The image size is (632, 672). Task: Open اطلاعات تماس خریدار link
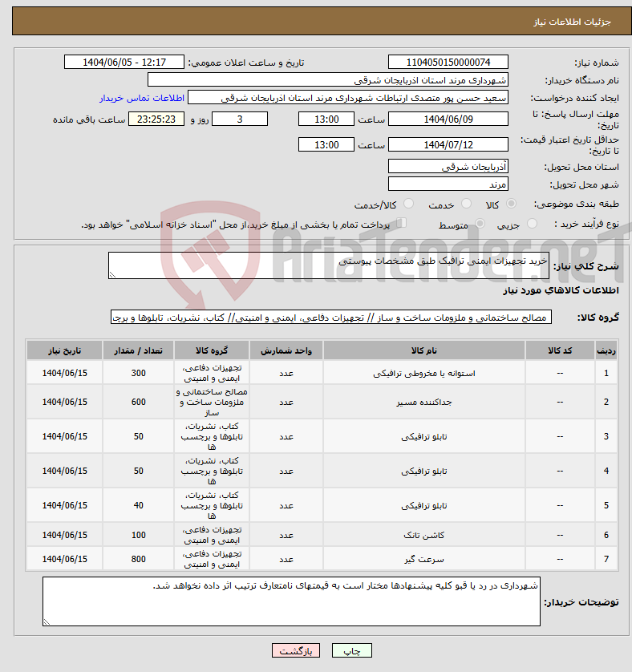tap(142, 98)
